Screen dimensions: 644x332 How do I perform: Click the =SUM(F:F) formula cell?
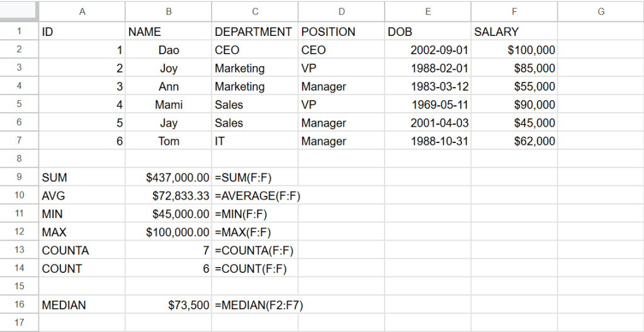254,178
